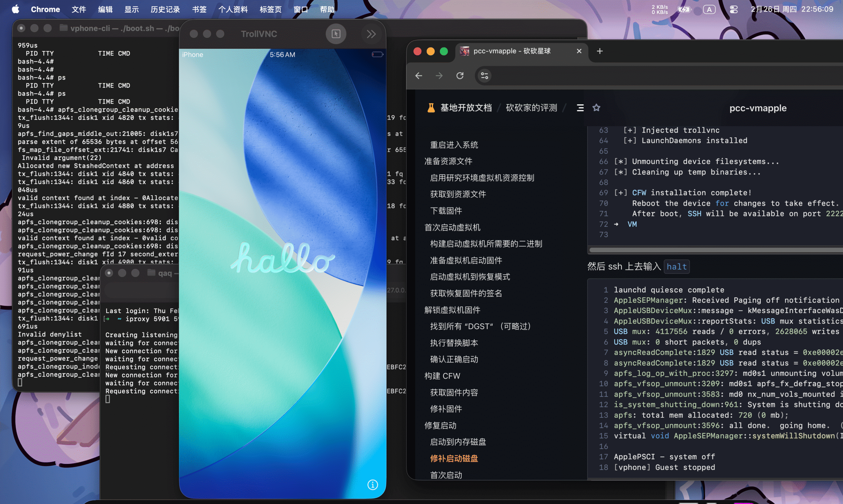Star the 砍砍家的评测 document page
The image size is (843, 504).
(596, 108)
